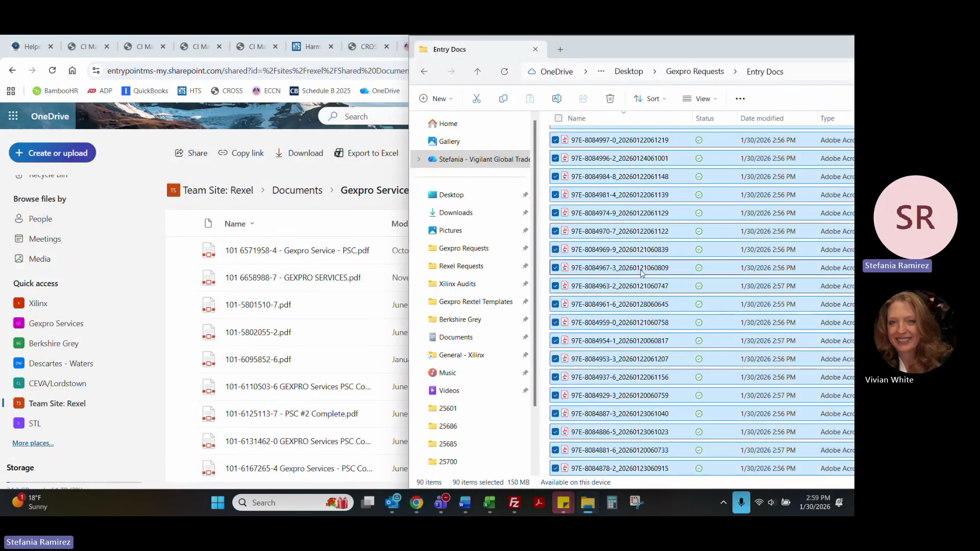The width and height of the screenshot is (980, 551).
Task: Open the View dropdown menu
Action: click(700, 98)
